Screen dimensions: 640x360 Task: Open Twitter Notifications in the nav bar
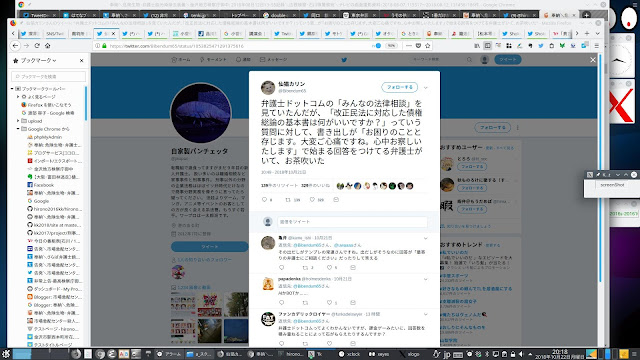point(243,60)
